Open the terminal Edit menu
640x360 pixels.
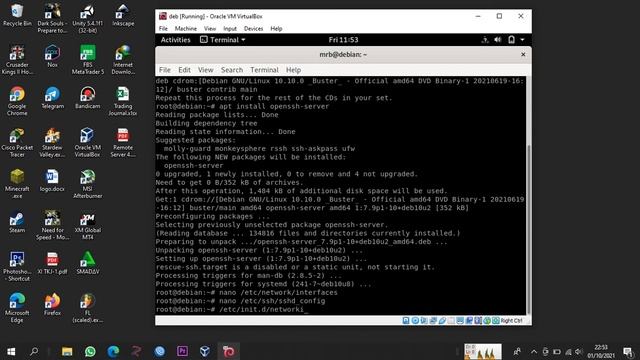click(x=184, y=70)
